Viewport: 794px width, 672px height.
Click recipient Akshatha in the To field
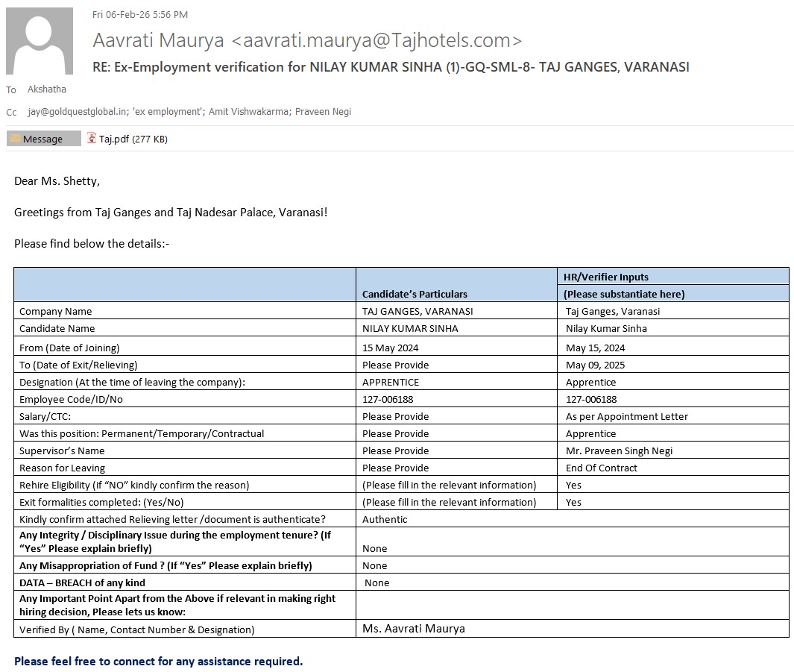tap(46, 90)
